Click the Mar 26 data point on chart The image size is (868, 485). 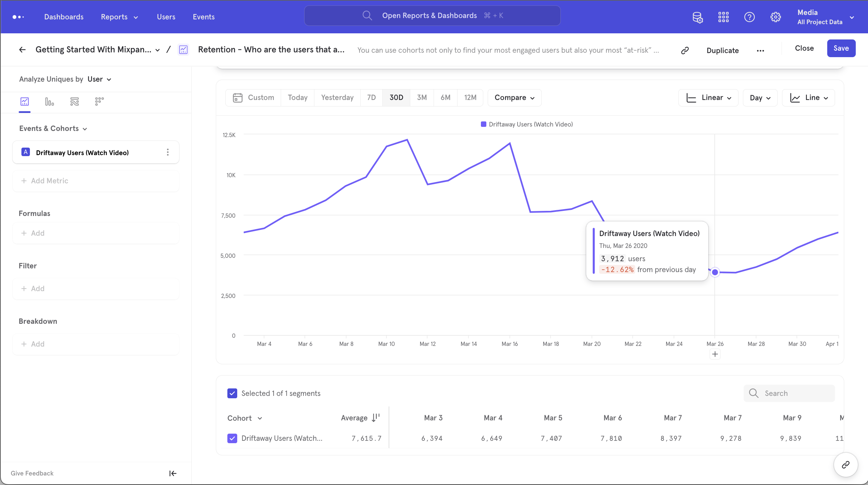pyautogui.click(x=715, y=272)
